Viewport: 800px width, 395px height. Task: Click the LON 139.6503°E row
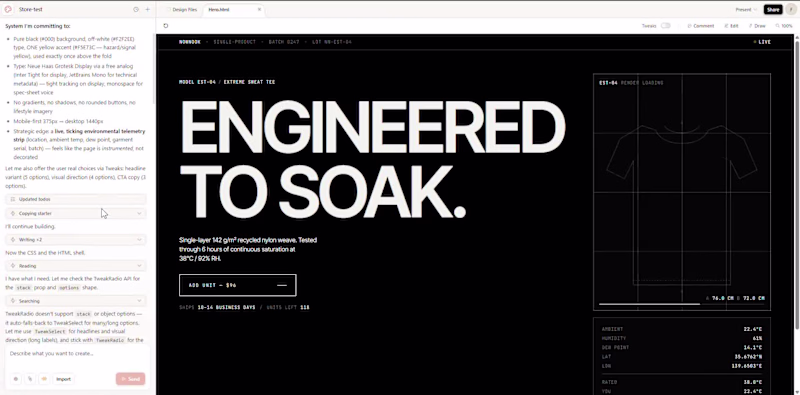click(x=682, y=366)
